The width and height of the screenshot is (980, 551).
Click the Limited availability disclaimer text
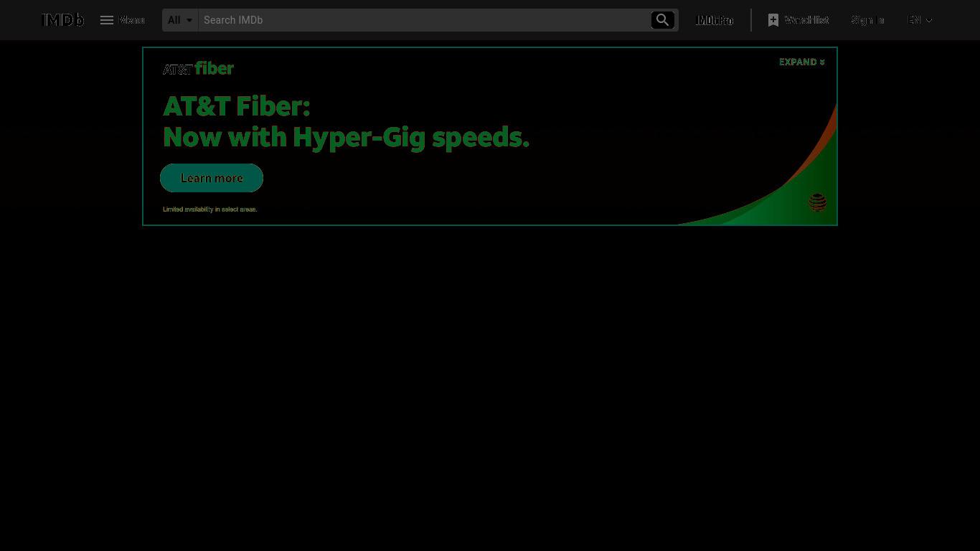[x=209, y=209]
